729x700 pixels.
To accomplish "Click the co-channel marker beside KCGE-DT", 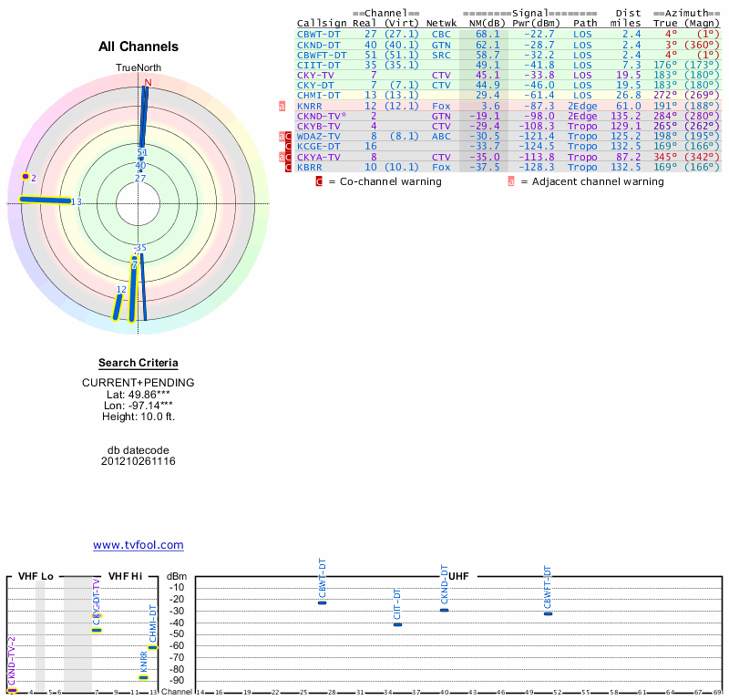I will pyautogui.click(x=288, y=146).
